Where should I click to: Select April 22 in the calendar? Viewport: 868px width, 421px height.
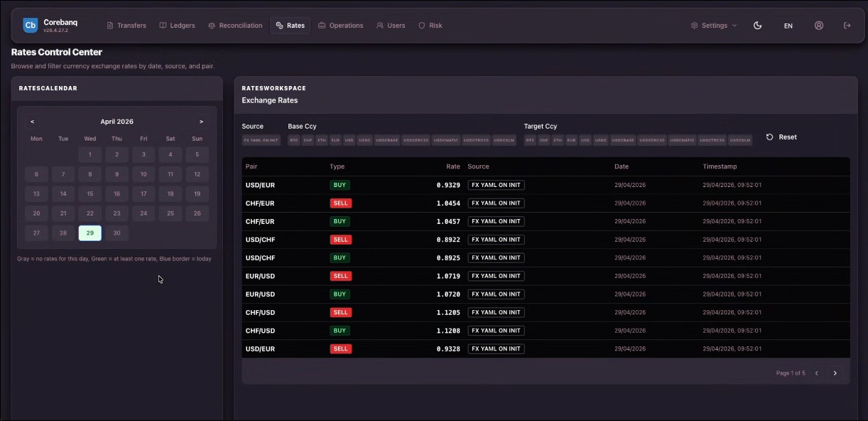(x=90, y=213)
